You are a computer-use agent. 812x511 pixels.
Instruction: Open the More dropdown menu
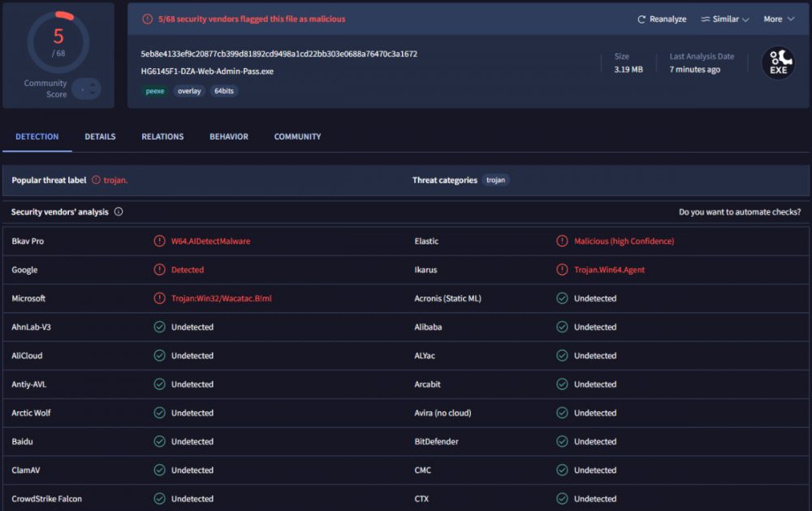pyautogui.click(x=778, y=19)
